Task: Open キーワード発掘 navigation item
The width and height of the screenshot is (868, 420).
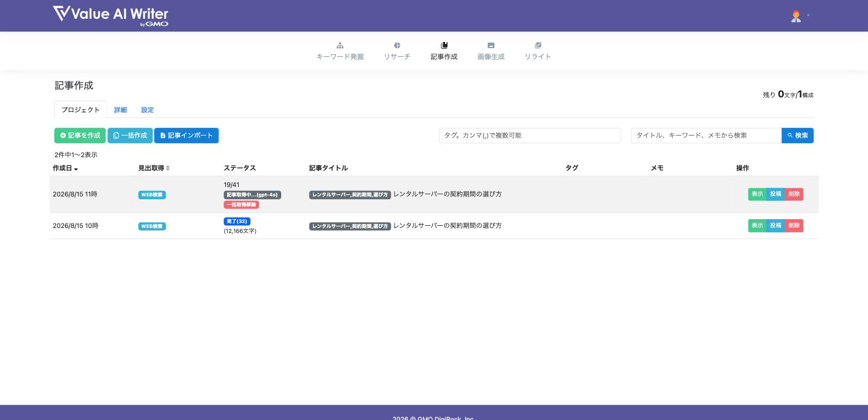Action: [x=340, y=51]
